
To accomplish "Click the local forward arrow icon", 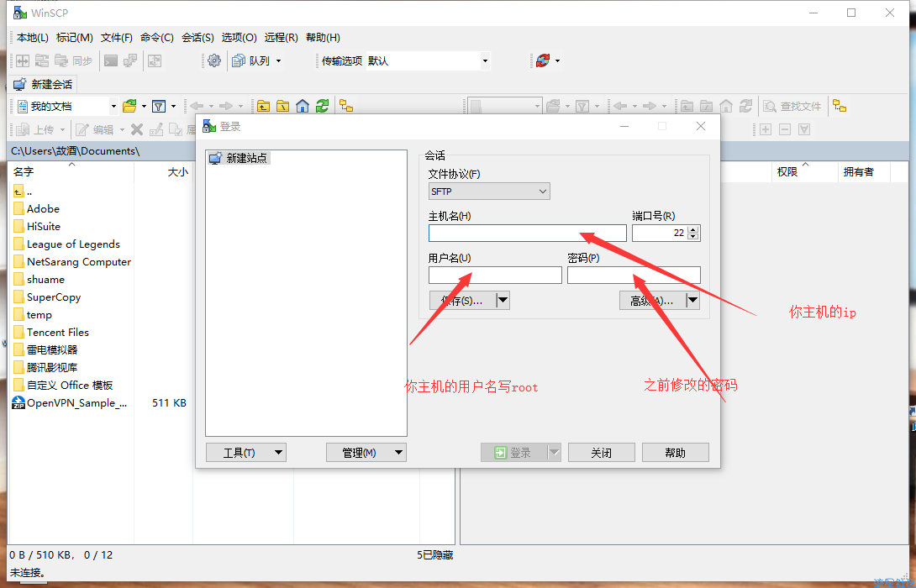I will [226, 107].
